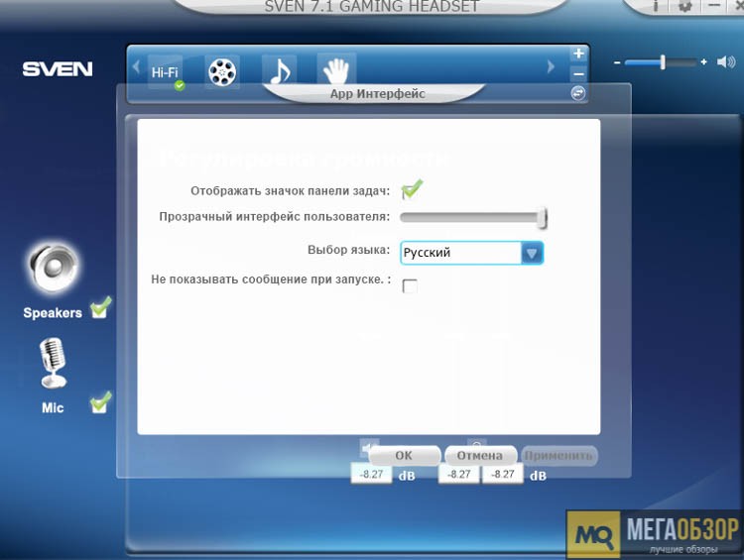Uncheck the taskbar icon display checkbox
The width and height of the screenshot is (744, 560).
[411, 190]
